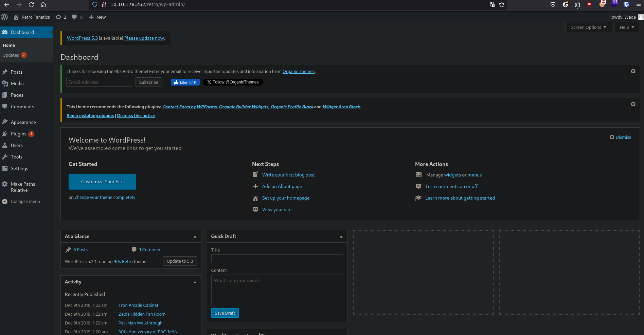Click the Update to 5.3 button
This screenshot has width=644, height=335.
[180, 261]
